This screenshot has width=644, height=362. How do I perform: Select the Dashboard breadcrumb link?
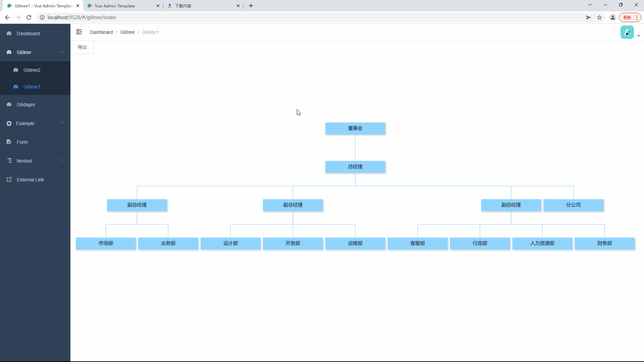tap(101, 32)
